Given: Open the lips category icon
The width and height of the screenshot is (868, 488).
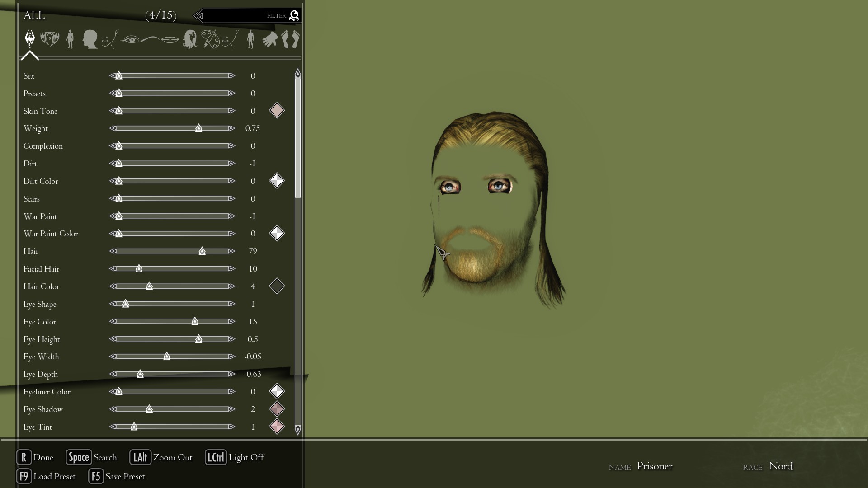Looking at the screenshot, I should (170, 39).
